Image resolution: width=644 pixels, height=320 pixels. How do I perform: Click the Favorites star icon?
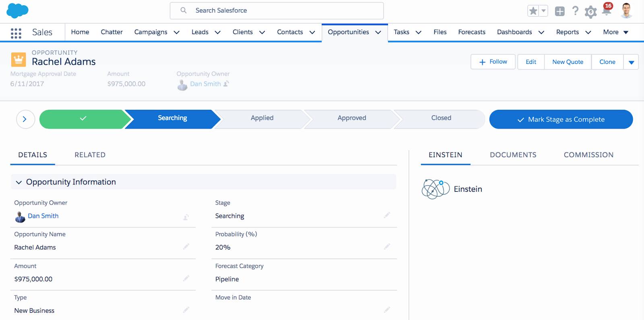(533, 11)
